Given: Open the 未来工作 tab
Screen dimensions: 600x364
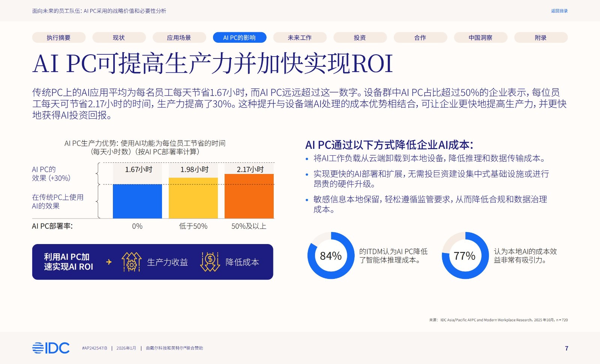Looking at the screenshot, I should [300, 37].
